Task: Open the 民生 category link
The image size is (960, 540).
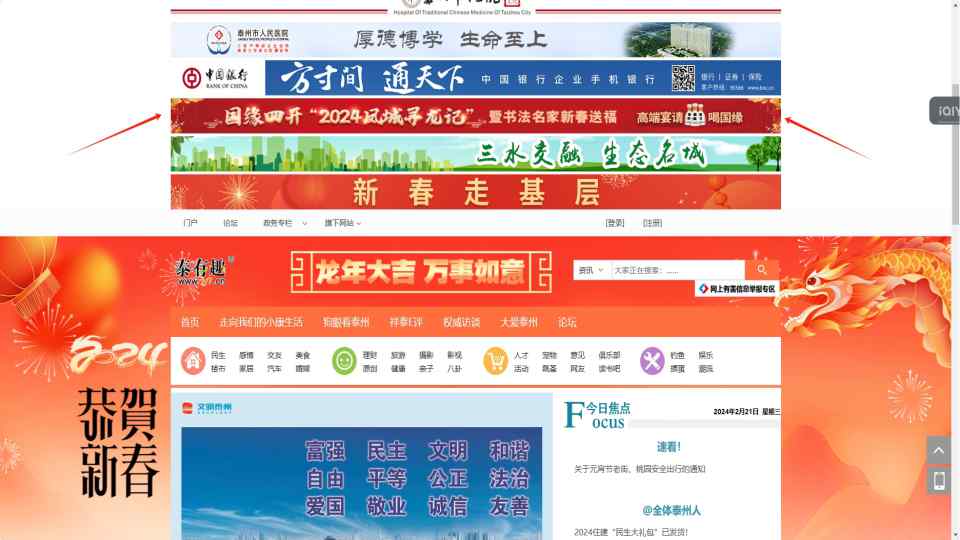Action: pos(218,355)
